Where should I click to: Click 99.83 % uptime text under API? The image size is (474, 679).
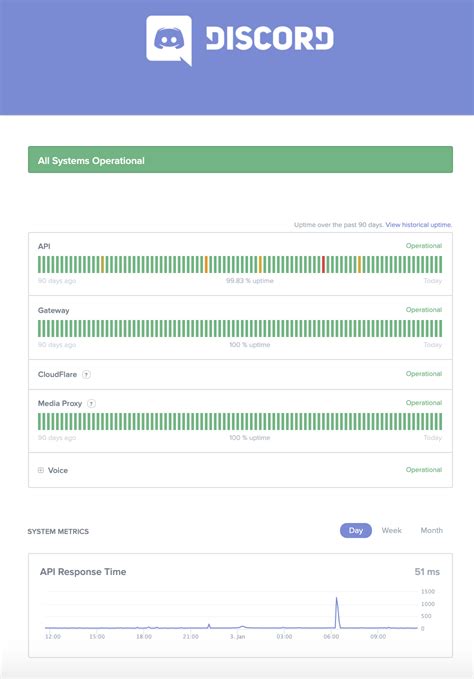coord(250,281)
